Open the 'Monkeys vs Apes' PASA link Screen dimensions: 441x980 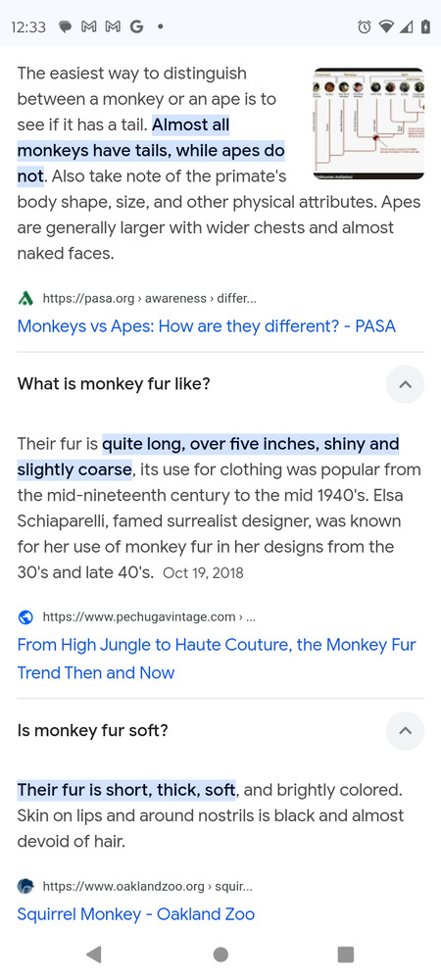point(206,325)
